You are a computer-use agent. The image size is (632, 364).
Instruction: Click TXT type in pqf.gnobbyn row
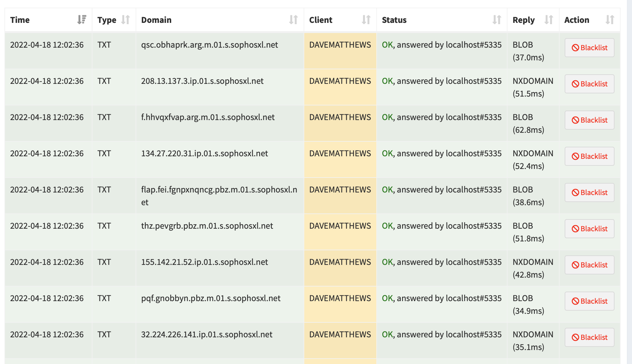tap(104, 298)
